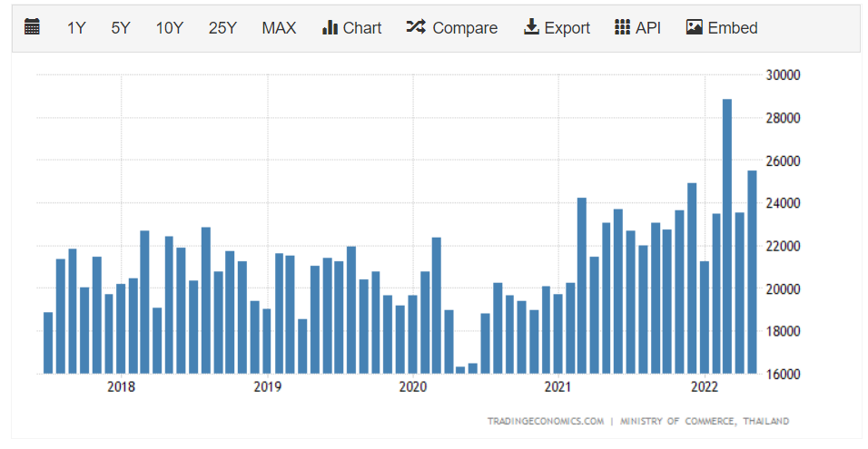The height and width of the screenshot is (449, 868).
Task: Select the MAX time range
Action: 279,28
